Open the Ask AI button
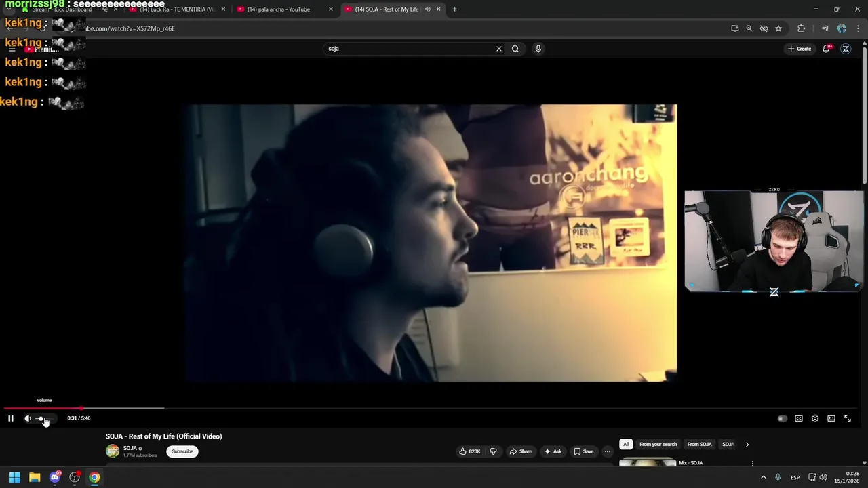868x488 pixels. 553,451
